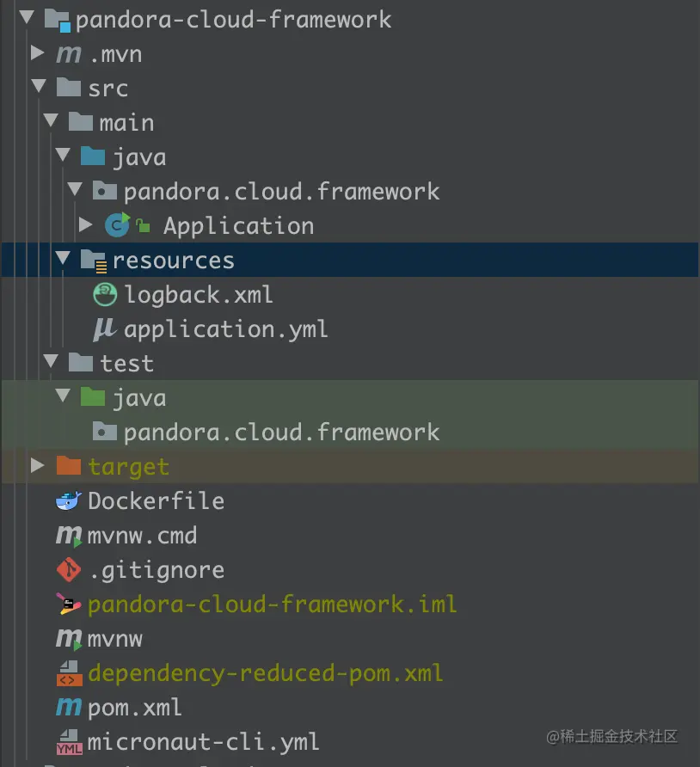Collapse the test folder arrow

50,364
